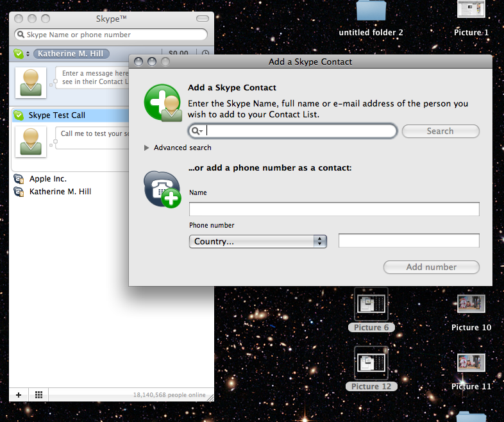Click the contact search field in the dialog
This screenshot has width=504, height=422.
292,131
